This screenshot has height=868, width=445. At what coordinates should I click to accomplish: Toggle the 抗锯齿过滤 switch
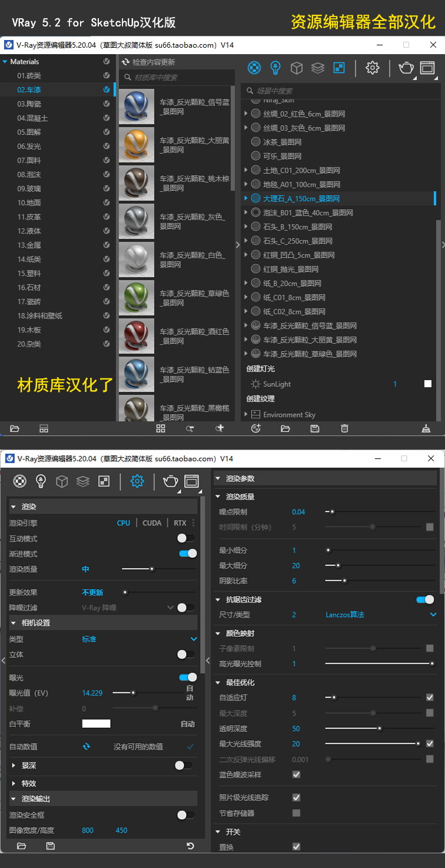[425, 600]
